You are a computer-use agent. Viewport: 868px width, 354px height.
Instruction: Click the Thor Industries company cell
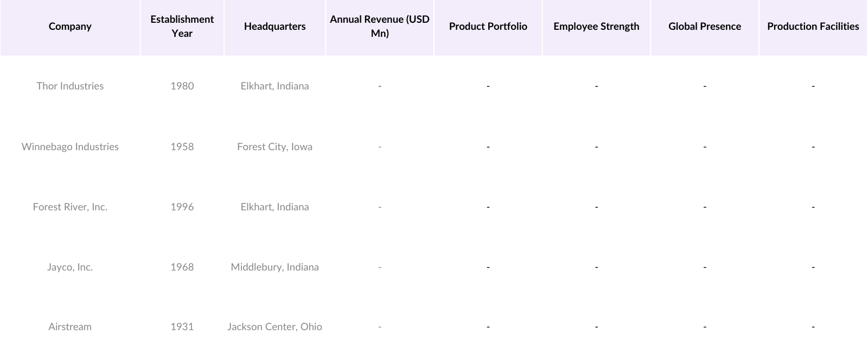(70, 86)
